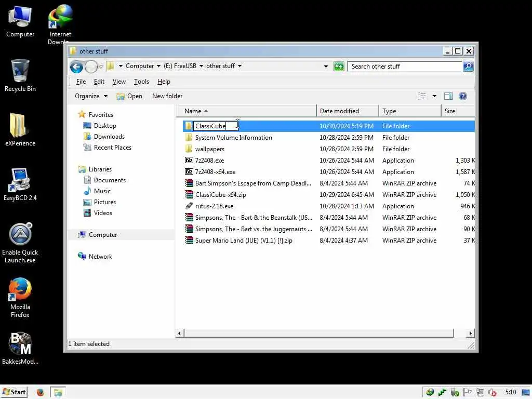The height and width of the screenshot is (399, 532).
Task: Sort by the Date modified column header
Action: tap(348, 111)
